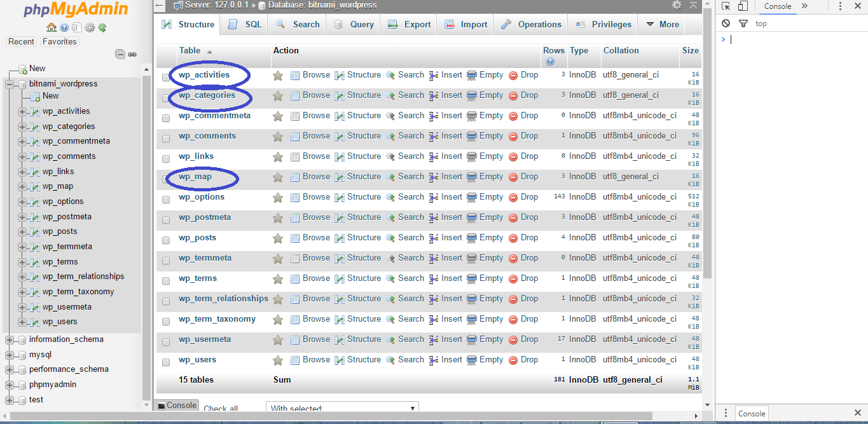Reload navigation panel with green arrow
868x424 pixels.
[x=102, y=27]
